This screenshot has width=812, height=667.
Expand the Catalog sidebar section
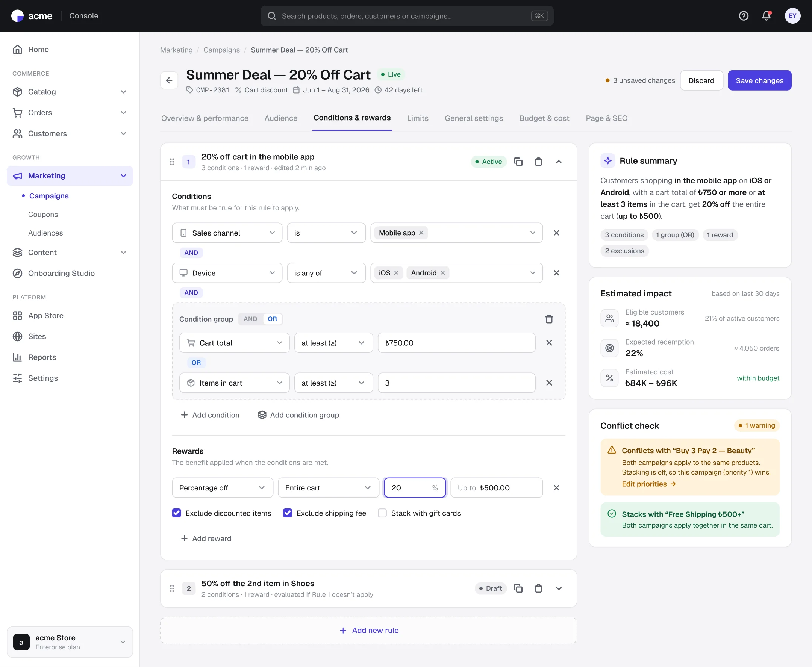[x=70, y=92]
